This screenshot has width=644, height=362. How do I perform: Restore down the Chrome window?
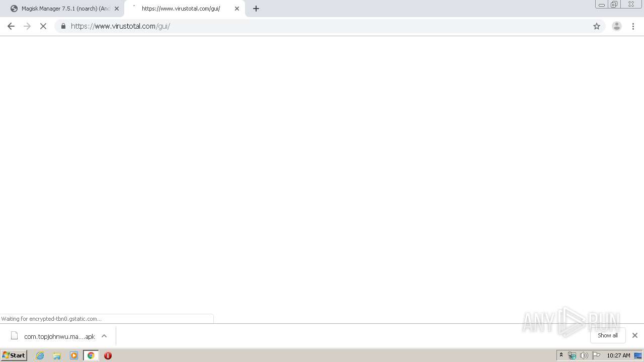tap(614, 5)
